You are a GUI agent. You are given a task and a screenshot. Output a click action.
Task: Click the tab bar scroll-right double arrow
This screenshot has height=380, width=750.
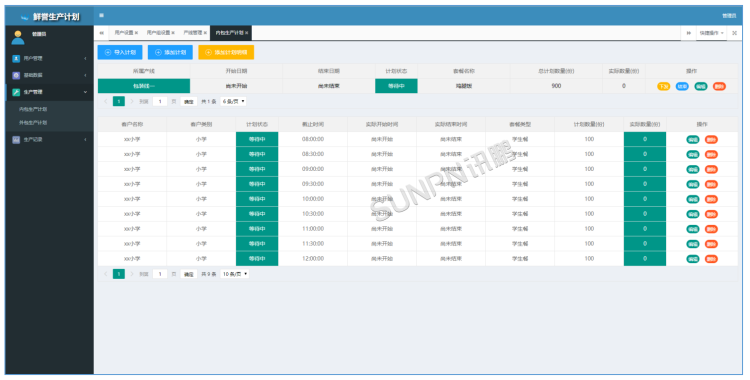[x=689, y=33]
